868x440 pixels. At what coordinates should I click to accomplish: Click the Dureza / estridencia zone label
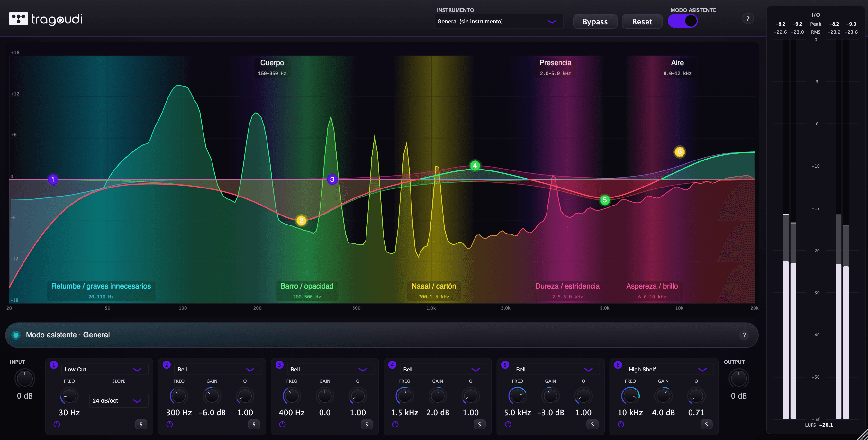[x=567, y=291]
